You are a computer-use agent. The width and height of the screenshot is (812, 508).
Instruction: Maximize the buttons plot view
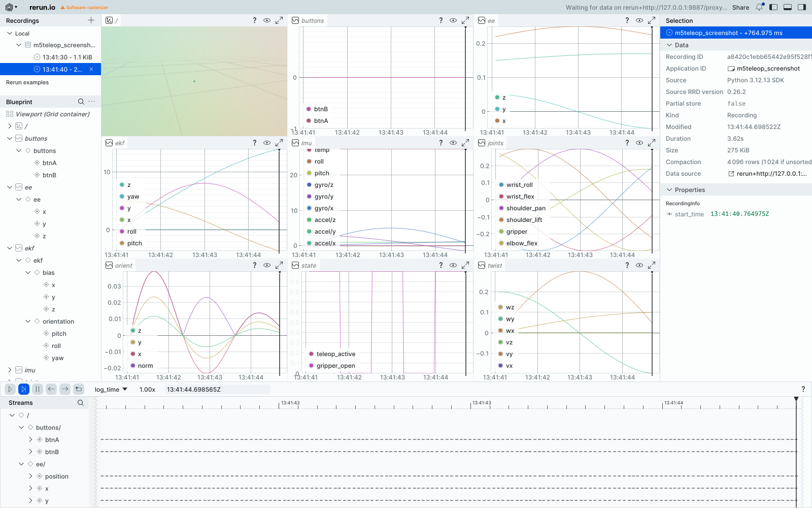click(465, 20)
